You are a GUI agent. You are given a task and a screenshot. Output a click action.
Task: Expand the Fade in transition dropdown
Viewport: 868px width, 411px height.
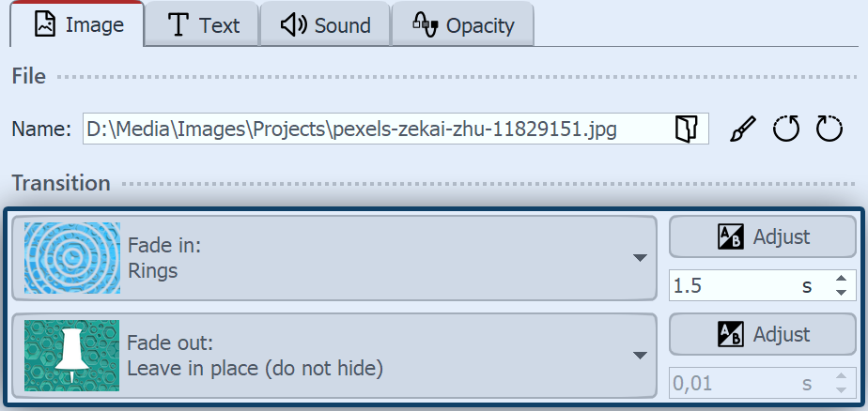point(639,258)
